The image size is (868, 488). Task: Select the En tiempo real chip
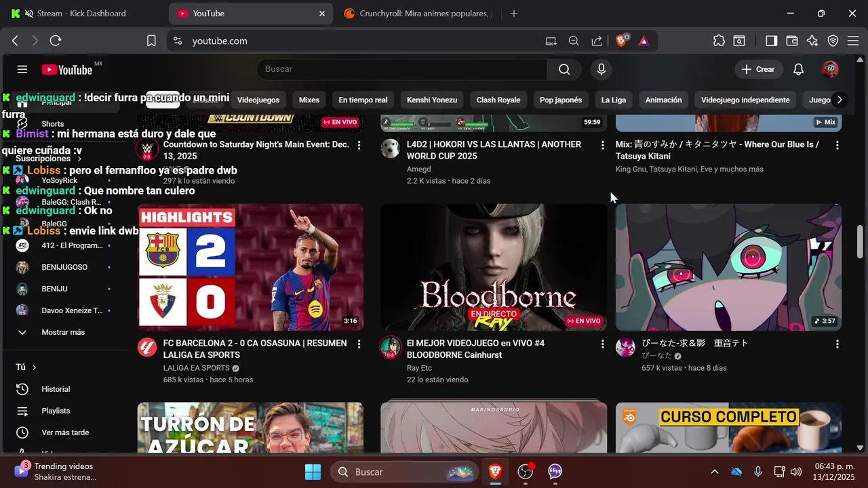pyautogui.click(x=363, y=100)
